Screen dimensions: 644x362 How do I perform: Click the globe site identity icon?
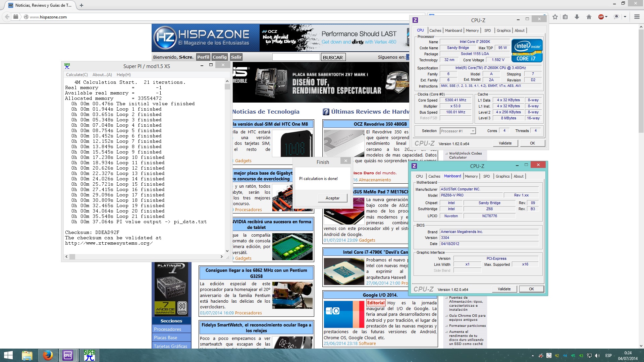tap(26, 17)
